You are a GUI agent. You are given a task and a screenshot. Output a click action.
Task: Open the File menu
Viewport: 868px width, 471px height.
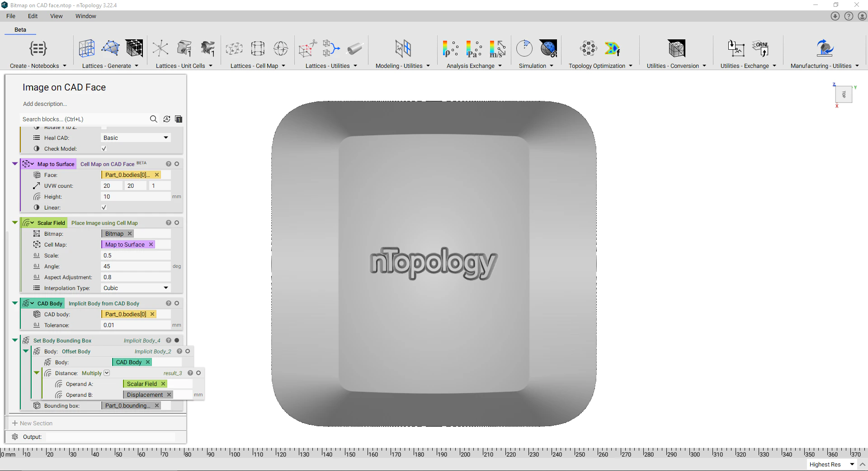(x=11, y=16)
